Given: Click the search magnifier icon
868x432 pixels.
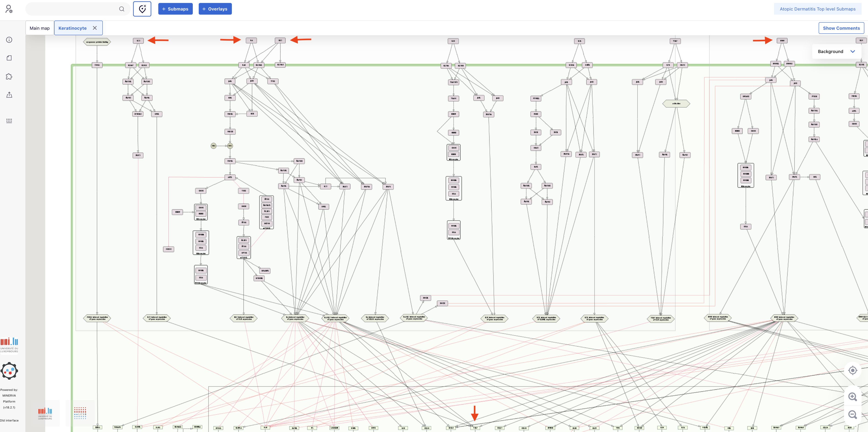Looking at the screenshot, I should 122,9.
